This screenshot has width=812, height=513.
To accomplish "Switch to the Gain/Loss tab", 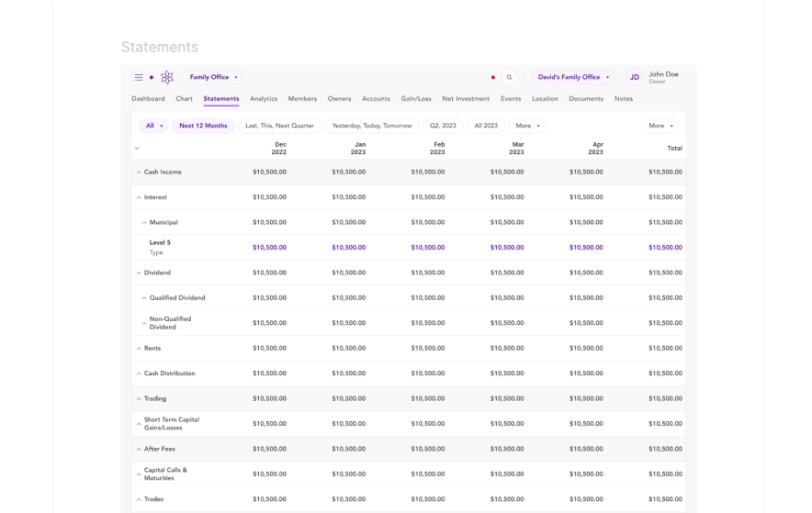I will 416,99.
